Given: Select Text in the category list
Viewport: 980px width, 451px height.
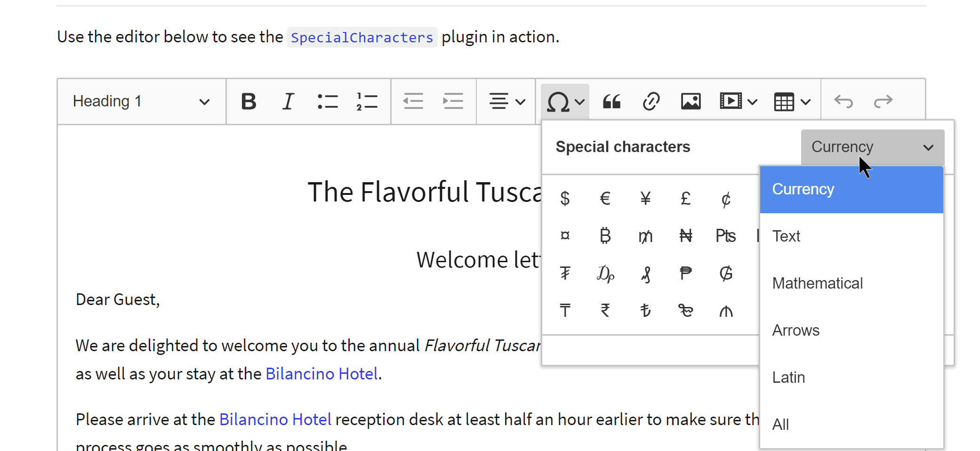Looking at the screenshot, I should [x=851, y=236].
